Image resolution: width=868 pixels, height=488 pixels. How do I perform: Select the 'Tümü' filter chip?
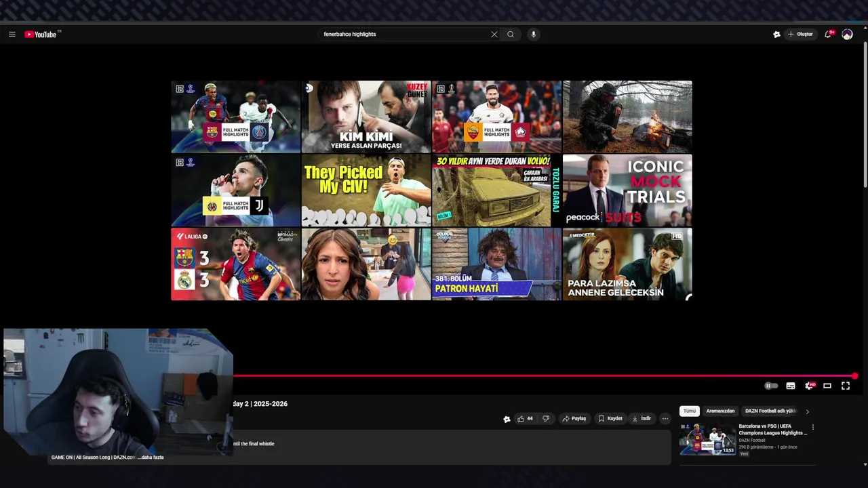[x=690, y=411]
